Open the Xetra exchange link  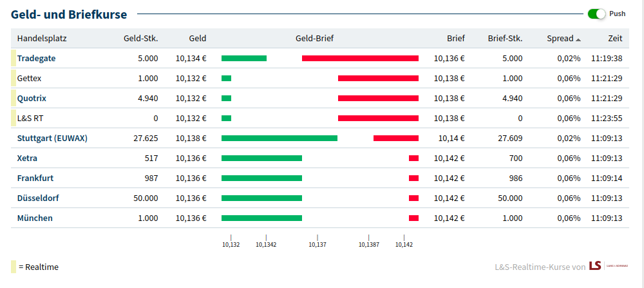click(27, 158)
